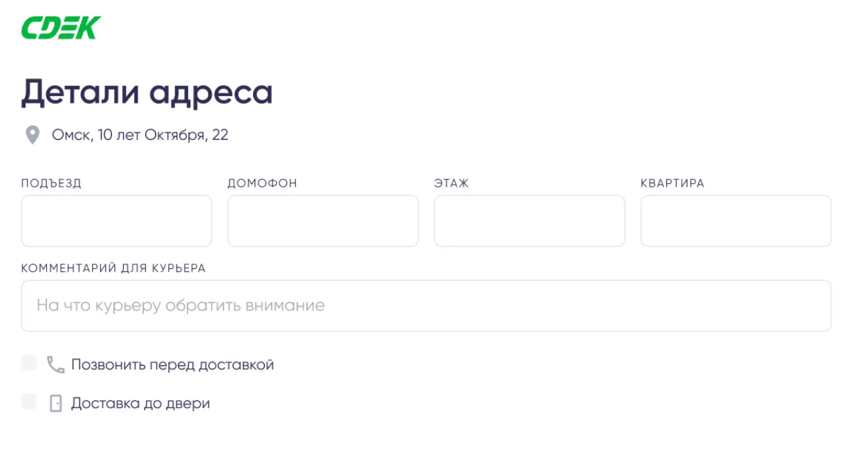
Task: Select the Этаж input field
Action: 529,221
